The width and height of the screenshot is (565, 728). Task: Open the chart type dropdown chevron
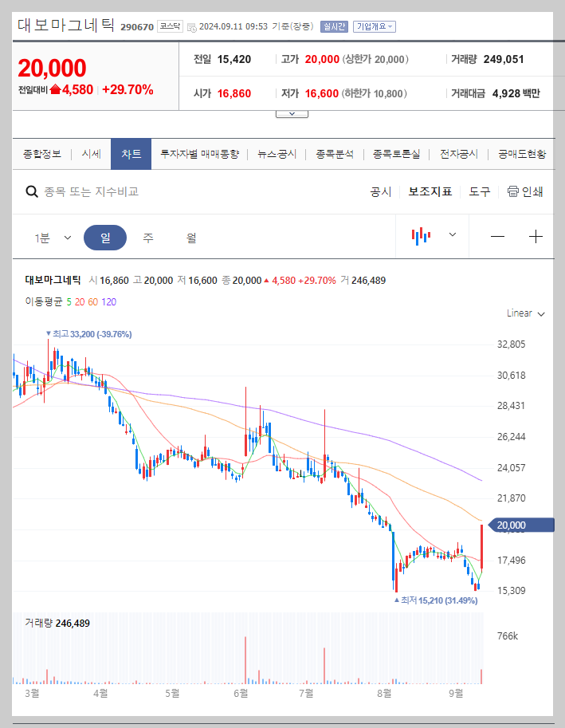point(451,235)
